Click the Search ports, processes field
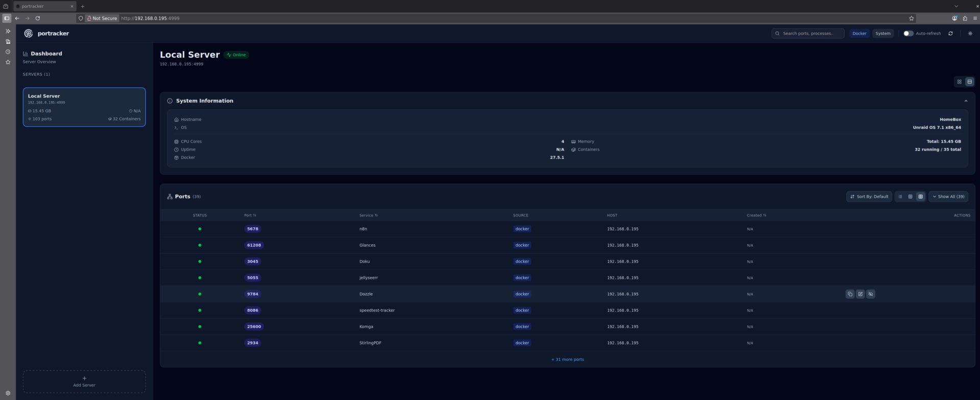 click(x=807, y=33)
